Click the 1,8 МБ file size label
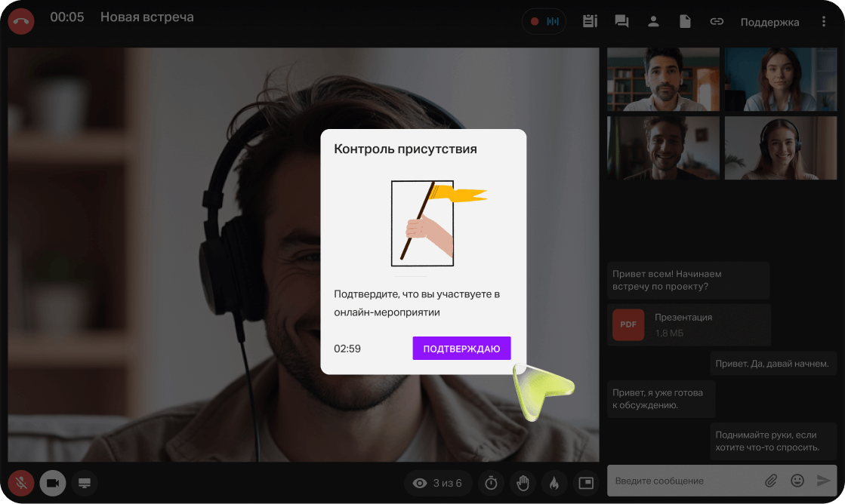 pos(669,333)
